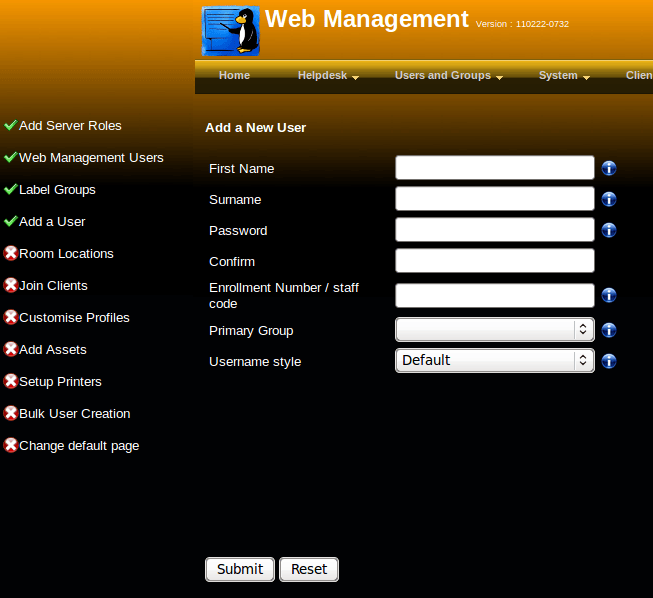Click red cross beside Room Locations
This screenshot has width=653, height=598.
[10, 253]
